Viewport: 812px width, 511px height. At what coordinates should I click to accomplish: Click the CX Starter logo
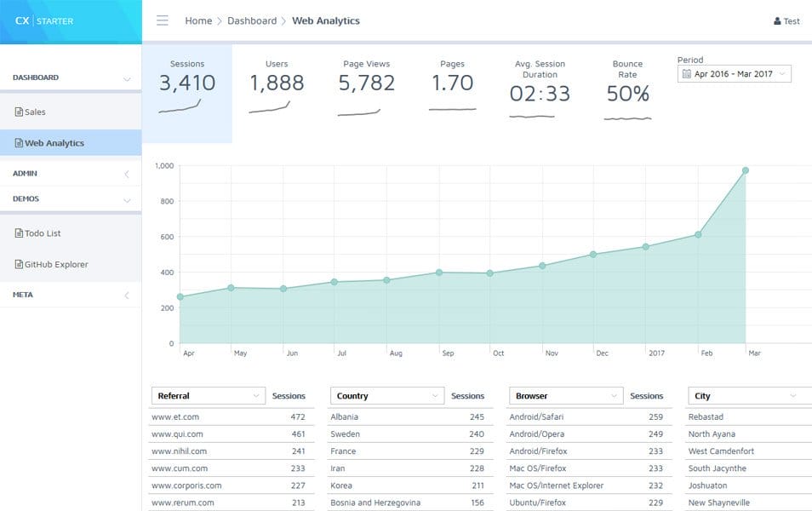44,21
